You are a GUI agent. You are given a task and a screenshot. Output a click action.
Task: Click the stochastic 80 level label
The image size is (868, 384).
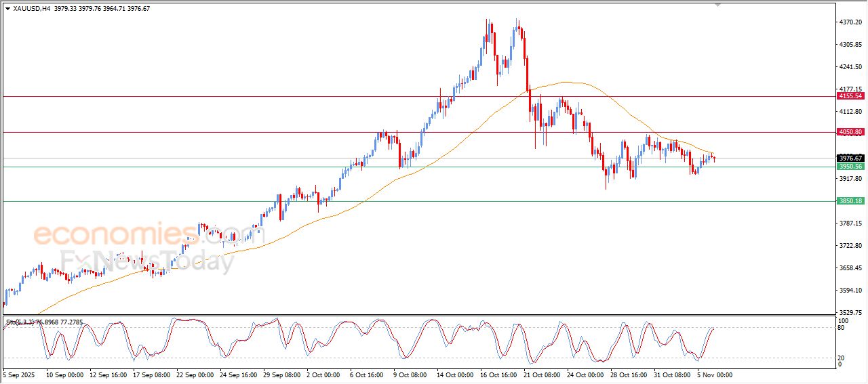(842, 328)
